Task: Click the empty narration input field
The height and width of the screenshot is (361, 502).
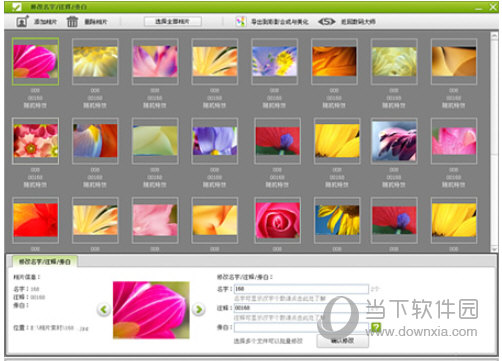Action: [x=301, y=327]
